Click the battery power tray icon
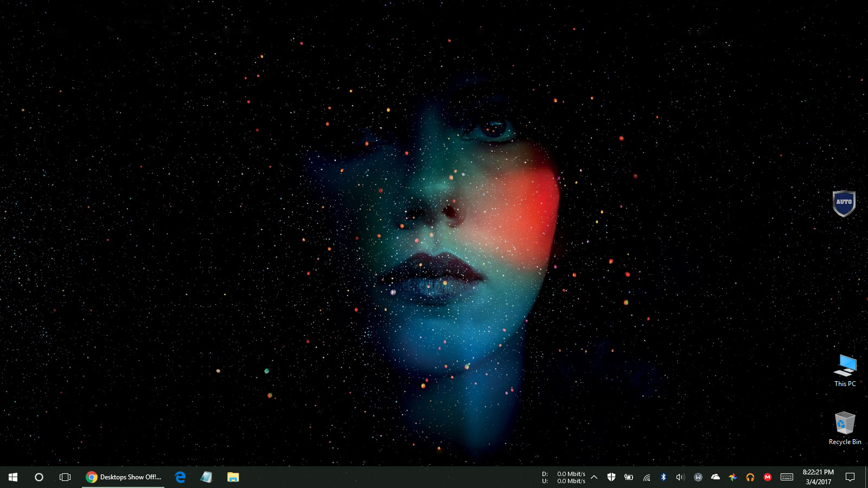Screen dimensions: 868x488 (629, 477)
